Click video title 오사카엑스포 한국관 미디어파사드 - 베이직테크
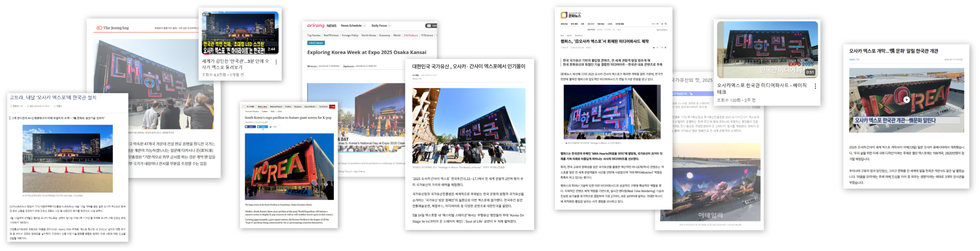The image size is (980, 251). pos(761,88)
